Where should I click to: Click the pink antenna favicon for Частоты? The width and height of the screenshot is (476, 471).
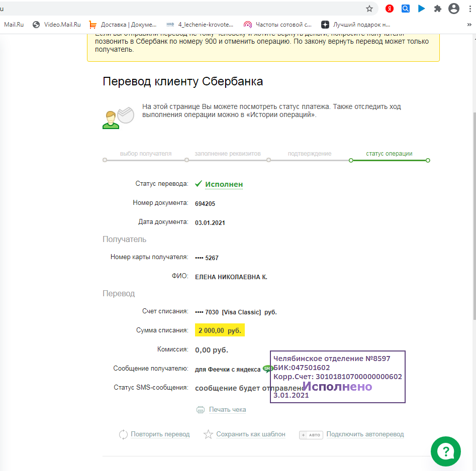tap(248, 25)
